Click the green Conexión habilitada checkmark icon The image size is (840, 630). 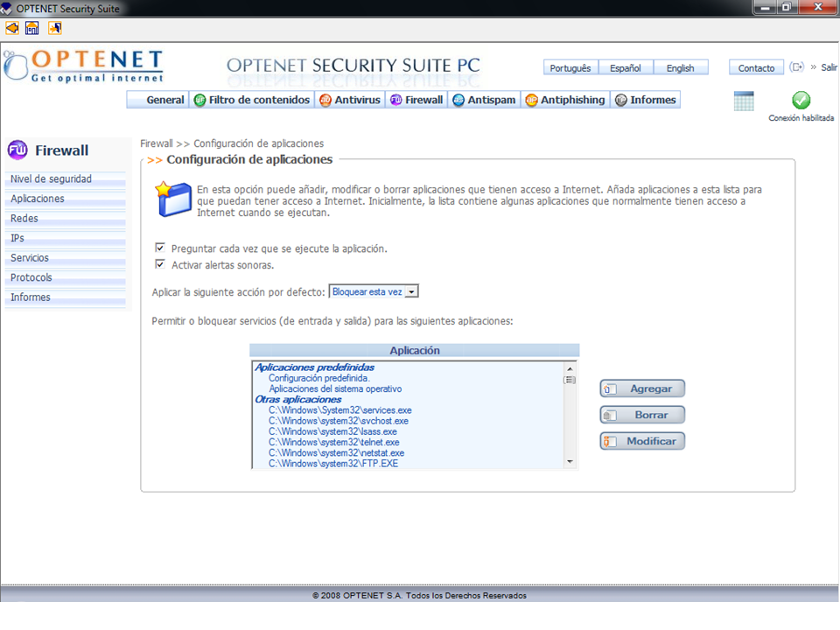(801, 101)
